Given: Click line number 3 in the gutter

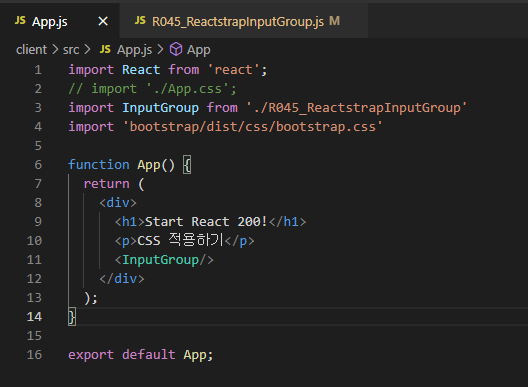Looking at the screenshot, I should (x=38, y=108).
